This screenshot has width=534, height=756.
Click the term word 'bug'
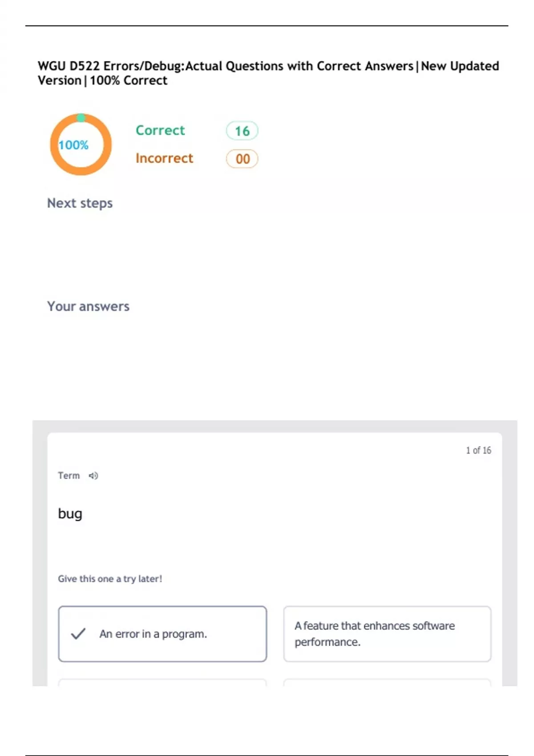70,514
